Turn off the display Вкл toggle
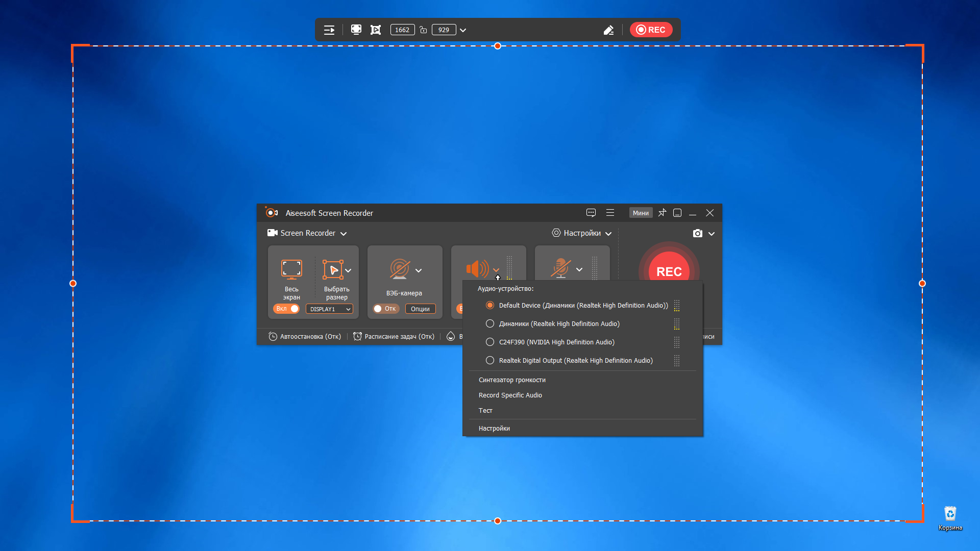This screenshot has height=551, width=980. [x=287, y=309]
